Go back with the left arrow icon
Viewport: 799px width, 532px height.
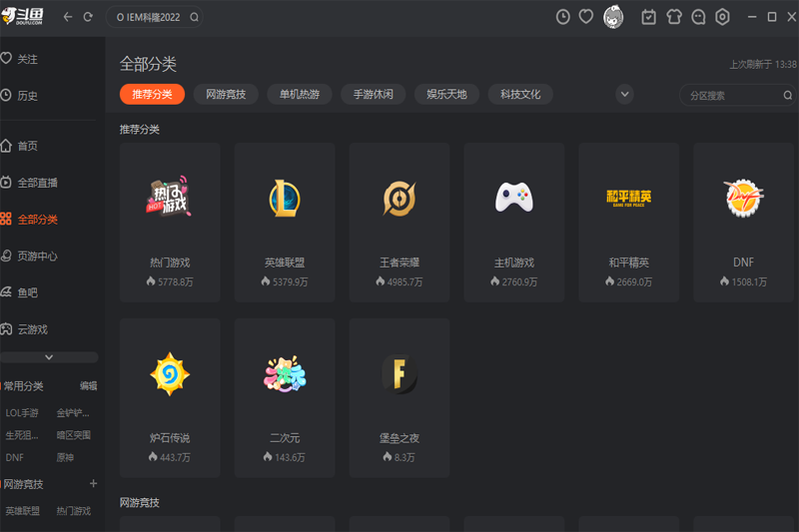[68, 17]
